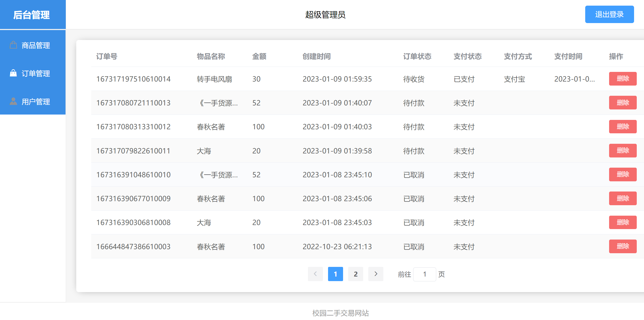Open 用户管理 from the sidebar
Screen dimensions: 644x320
pos(36,102)
